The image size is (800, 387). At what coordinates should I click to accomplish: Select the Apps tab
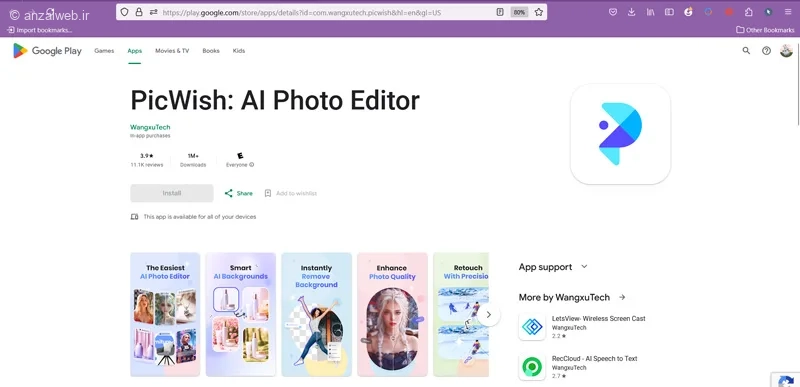pos(135,50)
